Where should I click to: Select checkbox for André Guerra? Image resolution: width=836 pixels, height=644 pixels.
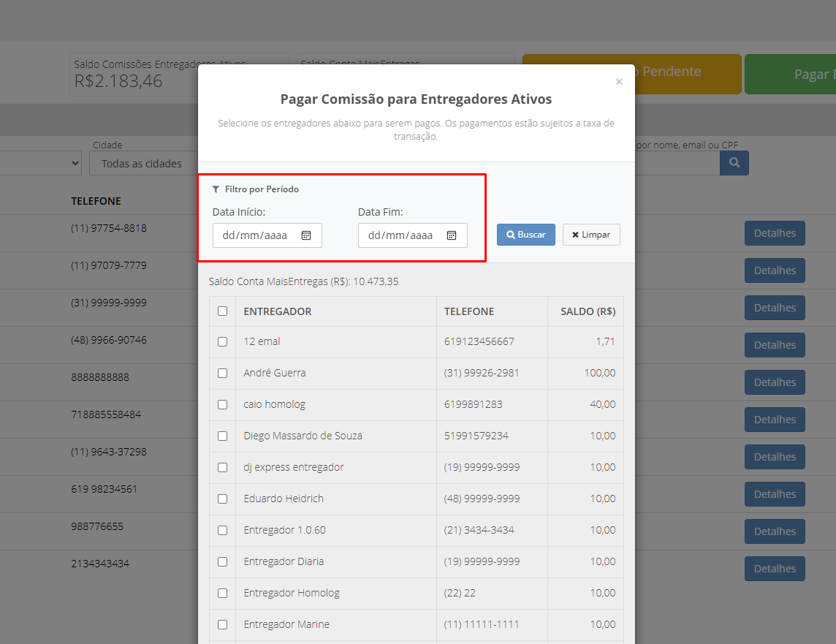(x=223, y=374)
